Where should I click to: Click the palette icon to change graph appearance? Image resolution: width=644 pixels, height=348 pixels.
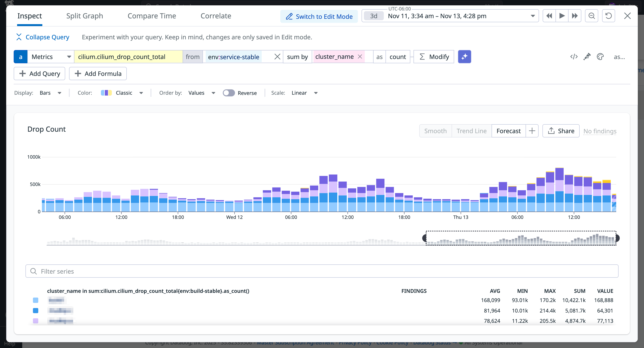pos(600,56)
